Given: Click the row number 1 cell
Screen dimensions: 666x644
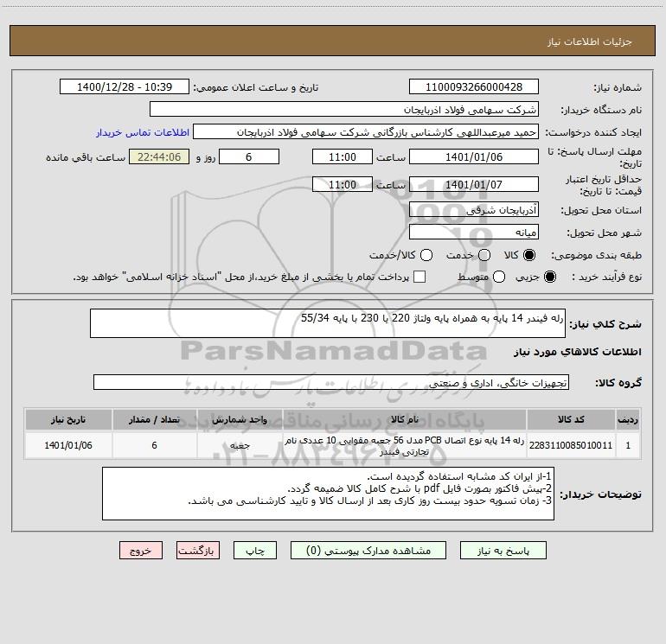Looking at the screenshot, I should [628, 445].
